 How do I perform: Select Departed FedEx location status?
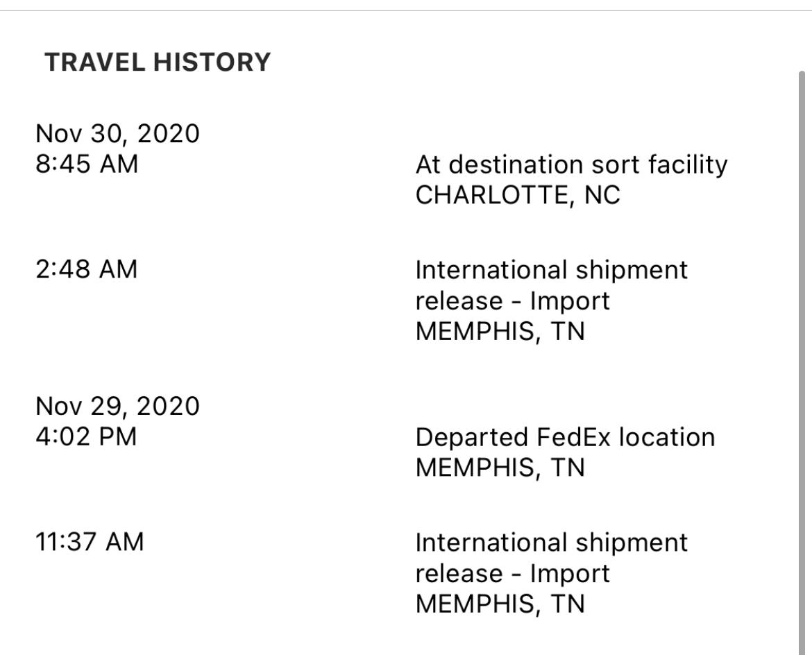click(x=566, y=438)
